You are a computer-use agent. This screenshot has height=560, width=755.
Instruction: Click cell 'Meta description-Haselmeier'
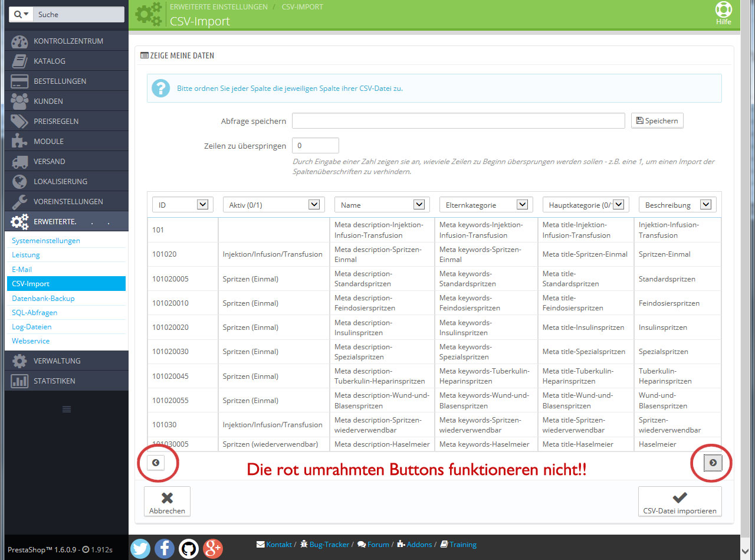(382, 444)
